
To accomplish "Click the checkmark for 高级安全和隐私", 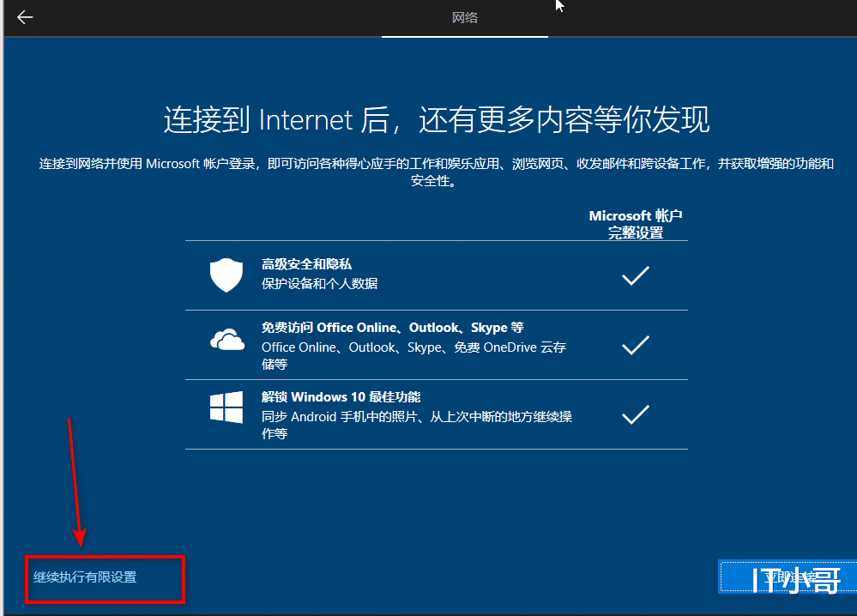I will click(636, 275).
